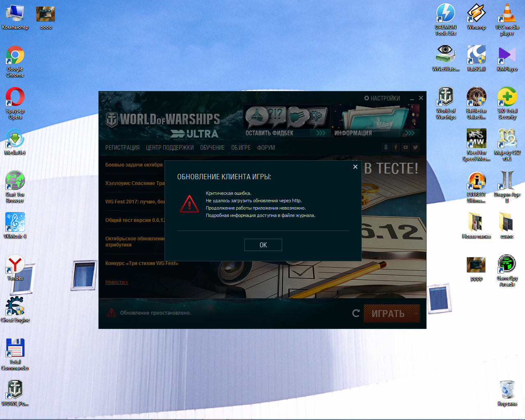Click OK in the update error dialog
Screen dimensions: 525x420
[x=263, y=245]
